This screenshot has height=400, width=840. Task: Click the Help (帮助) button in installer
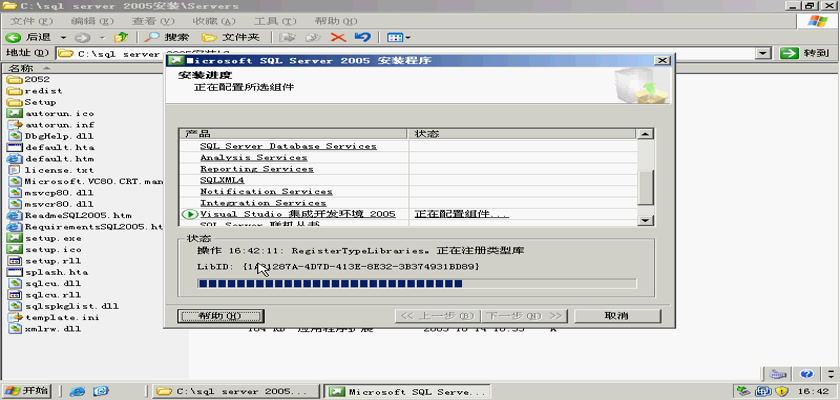[220, 316]
